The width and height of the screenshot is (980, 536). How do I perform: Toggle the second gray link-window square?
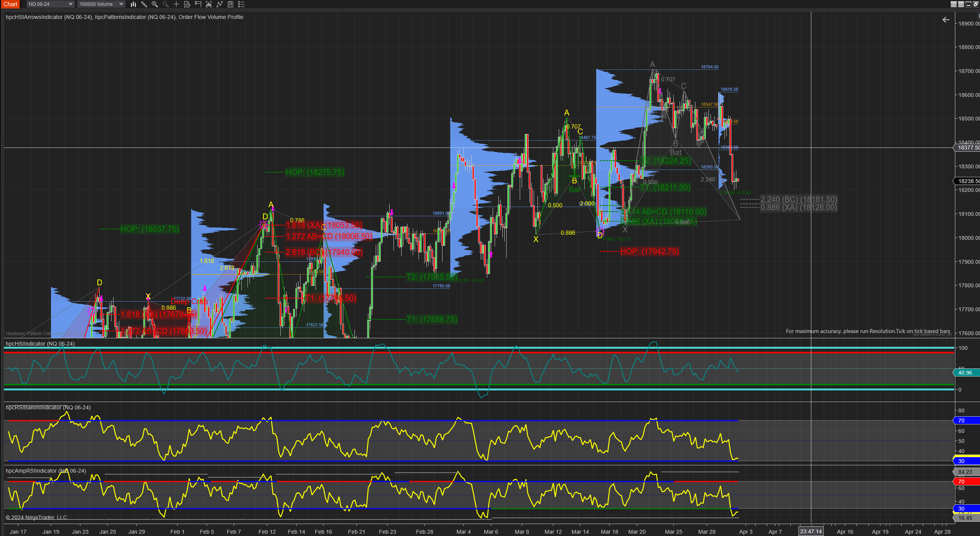tap(961, 4)
